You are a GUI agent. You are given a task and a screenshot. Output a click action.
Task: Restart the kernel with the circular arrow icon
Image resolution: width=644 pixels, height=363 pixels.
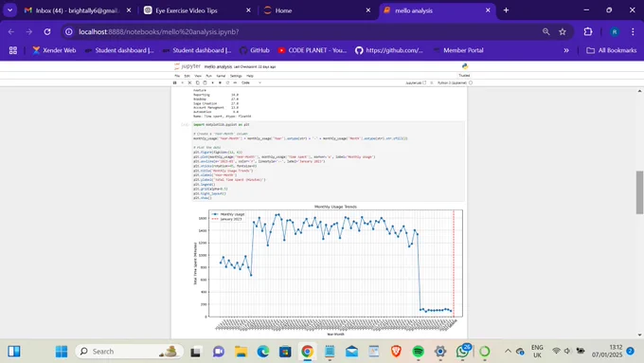pyautogui.click(x=227, y=82)
